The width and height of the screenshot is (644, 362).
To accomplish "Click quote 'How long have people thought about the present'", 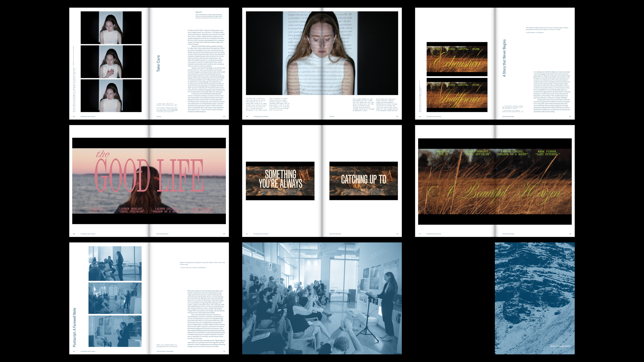I will (547, 28).
